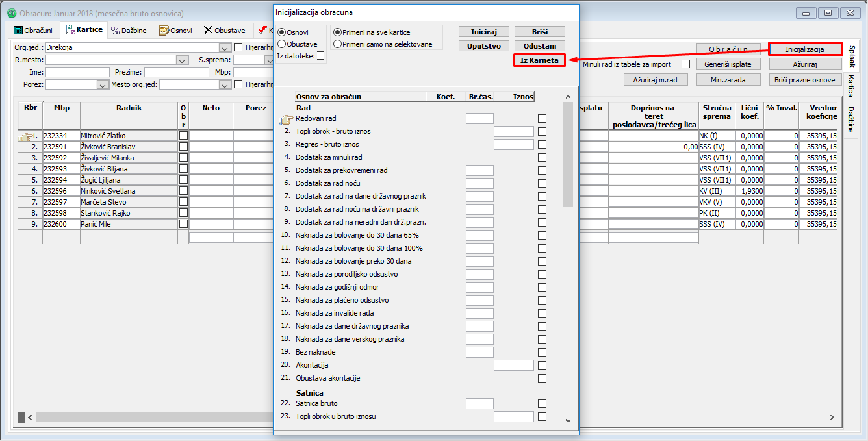
Task: Expand the Org.jed. Direkcija dropdown
Action: click(x=225, y=48)
